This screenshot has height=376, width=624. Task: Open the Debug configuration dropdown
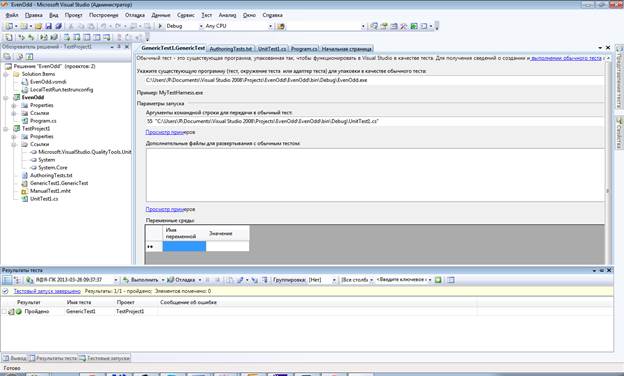[181, 26]
